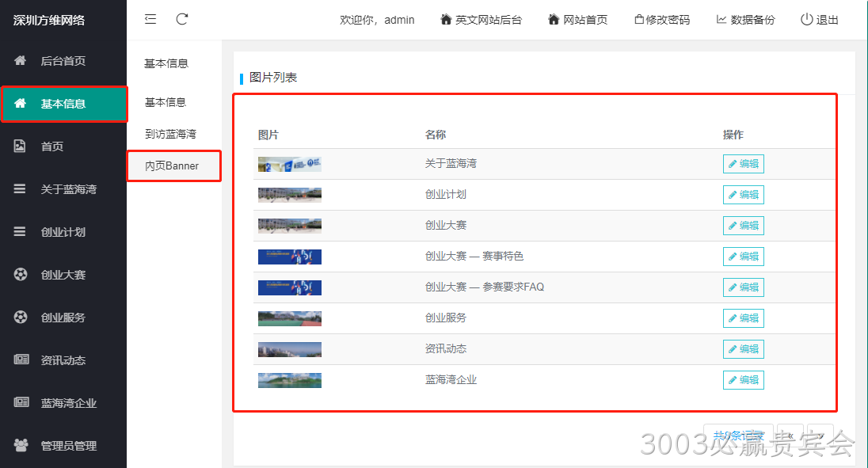Click the 参赛要求FAQ row thumbnail
Image resolution: width=868 pixels, height=468 pixels.
click(290, 287)
